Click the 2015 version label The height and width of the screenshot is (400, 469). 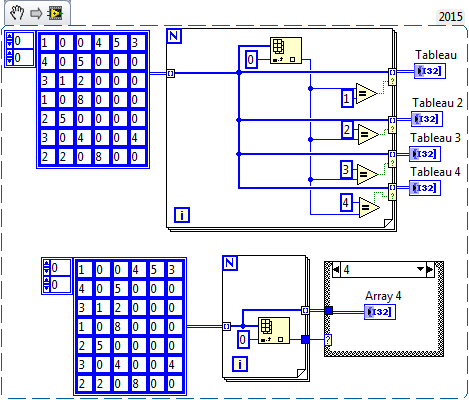pos(450,17)
